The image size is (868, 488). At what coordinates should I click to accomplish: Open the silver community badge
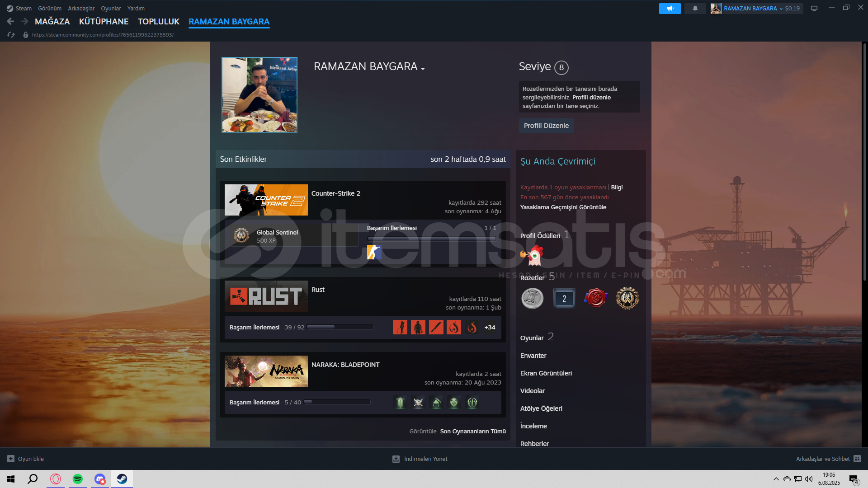(533, 299)
